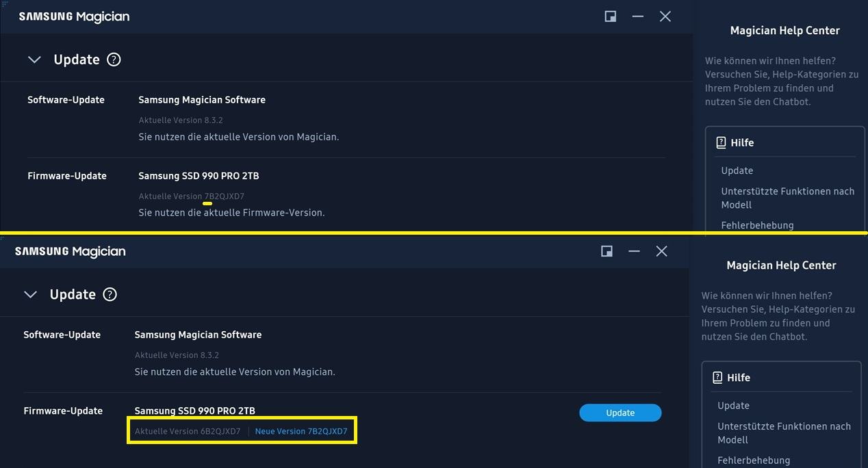Click Samsung Magician Software title in upper window
868x468 pixels.
[x=202, y=100]
